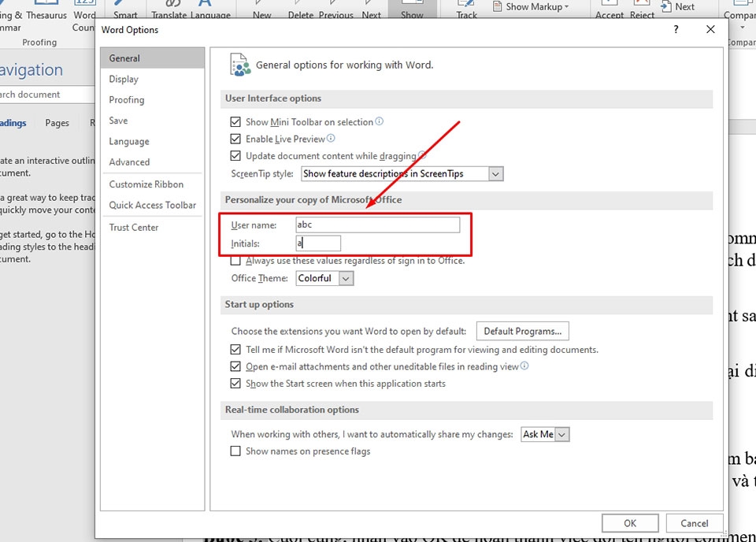Click the Help question mark icon
This screenshot has height=542, width=756.
pyautogui.click(x=676, y=29)
